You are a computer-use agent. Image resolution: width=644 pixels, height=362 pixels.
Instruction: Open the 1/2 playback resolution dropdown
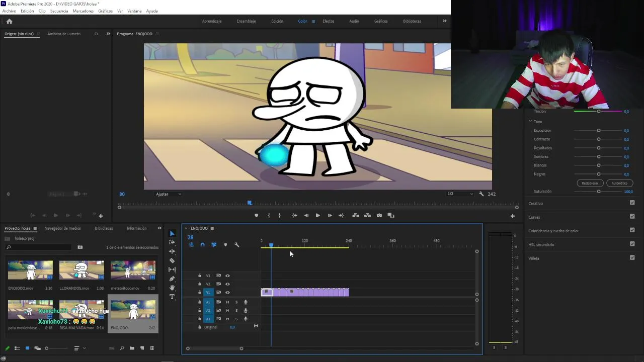460,194
